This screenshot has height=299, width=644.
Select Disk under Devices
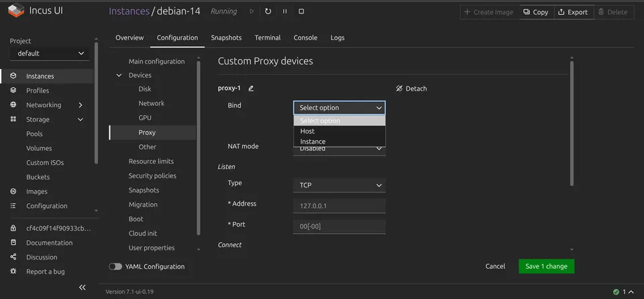(145, 88)
